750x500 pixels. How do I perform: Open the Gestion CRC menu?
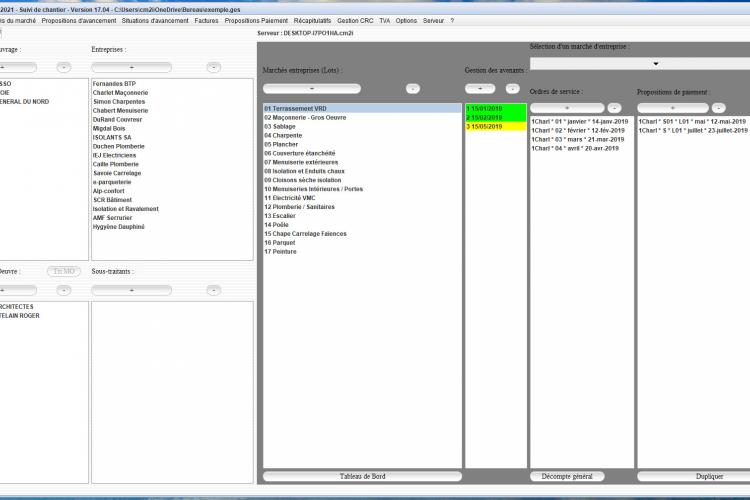tap(355, 21)
